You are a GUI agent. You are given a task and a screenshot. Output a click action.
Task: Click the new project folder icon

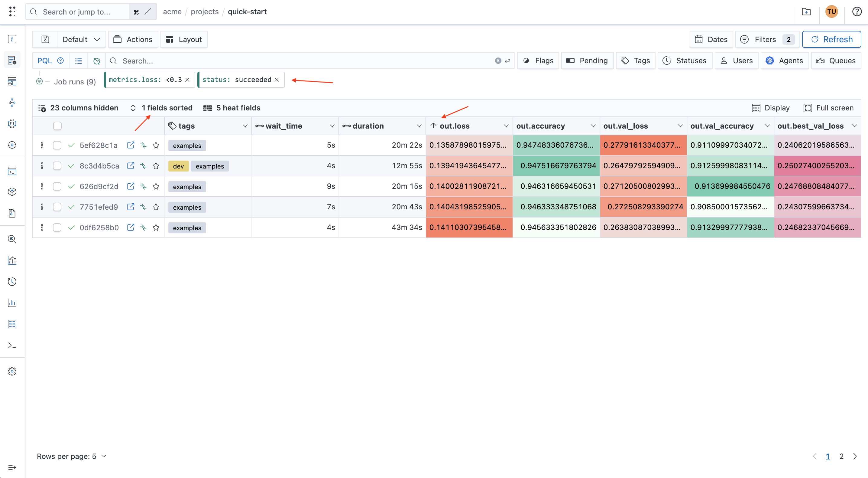pyautogui.click(x=806, y=12)
